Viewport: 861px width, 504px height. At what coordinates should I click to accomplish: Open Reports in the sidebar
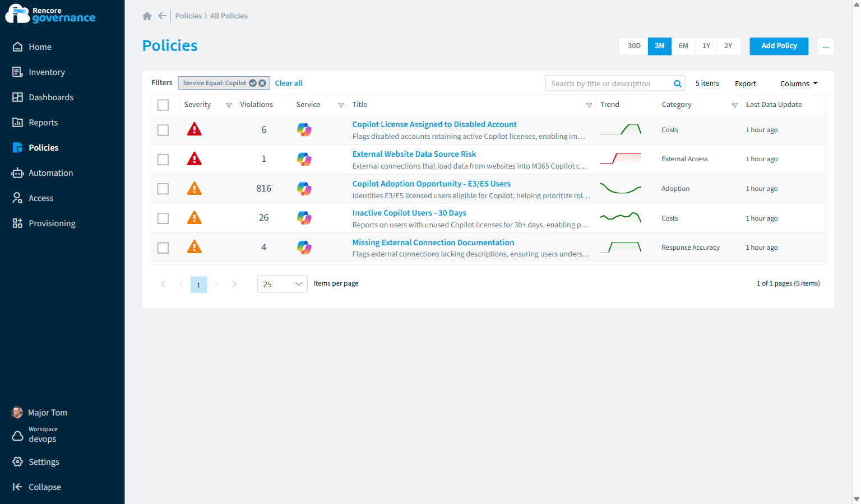coord(35,123)
